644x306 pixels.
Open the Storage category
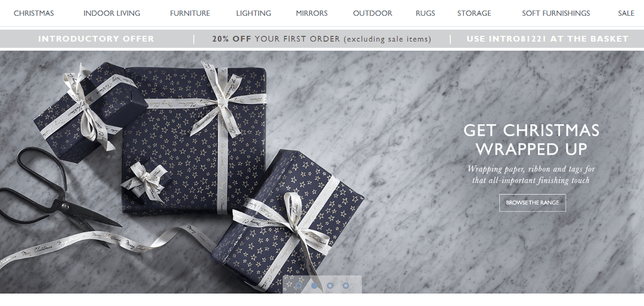[x=474, y=13]
